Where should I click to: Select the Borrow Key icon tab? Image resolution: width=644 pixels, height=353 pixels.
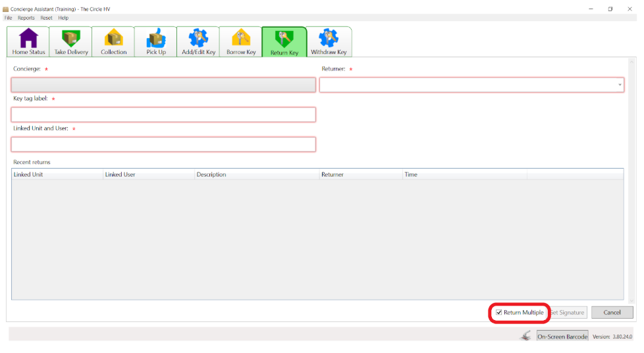tap(241, 41)
